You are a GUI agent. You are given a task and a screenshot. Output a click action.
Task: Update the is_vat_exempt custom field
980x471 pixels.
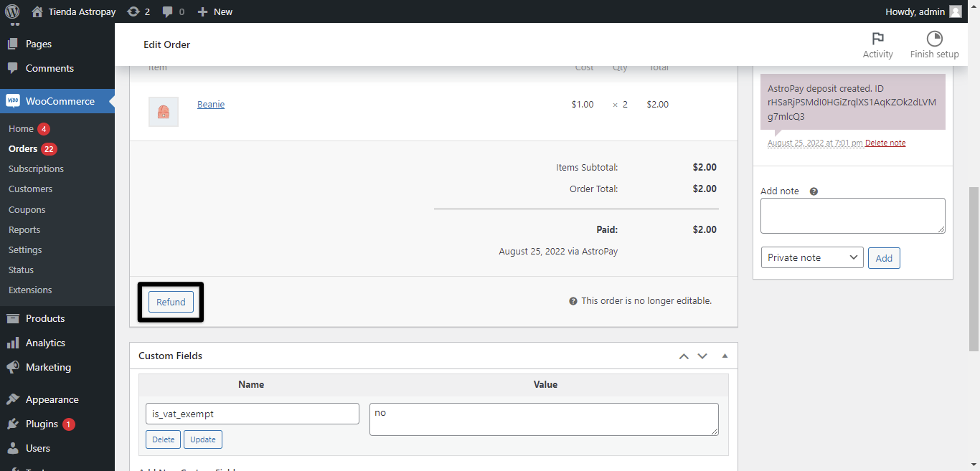tap(203, 439)
